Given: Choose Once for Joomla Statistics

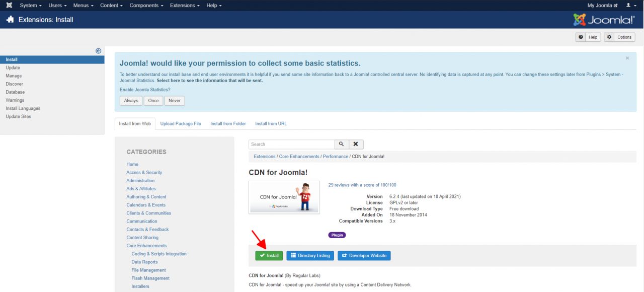Looking at the screenshot, I should 153,101.
